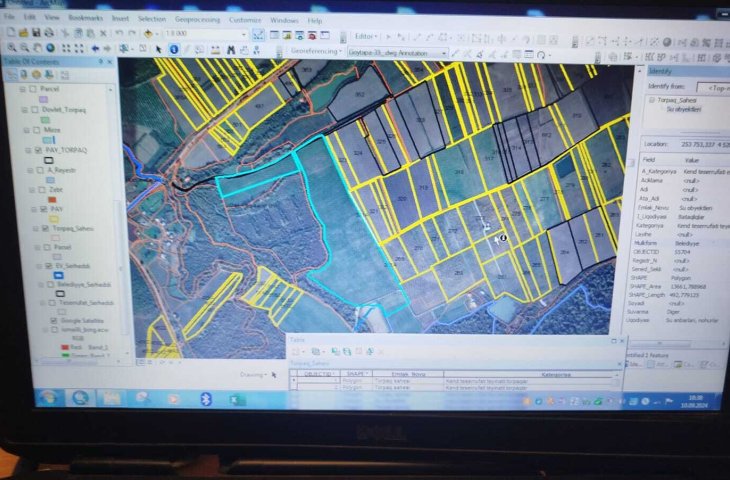Select the black arrow Select Elements tool
Image resolution: width=730 pixels, height=480 pixels.
pos(160,48)
